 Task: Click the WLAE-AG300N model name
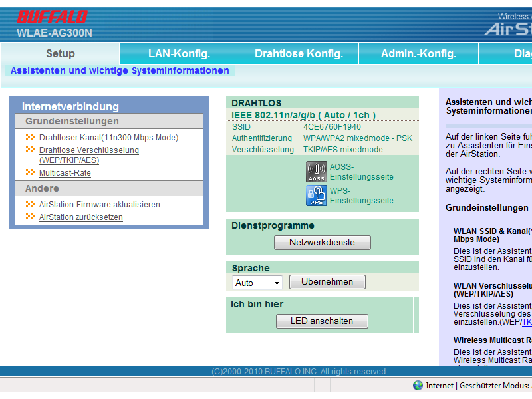point(55,33)
